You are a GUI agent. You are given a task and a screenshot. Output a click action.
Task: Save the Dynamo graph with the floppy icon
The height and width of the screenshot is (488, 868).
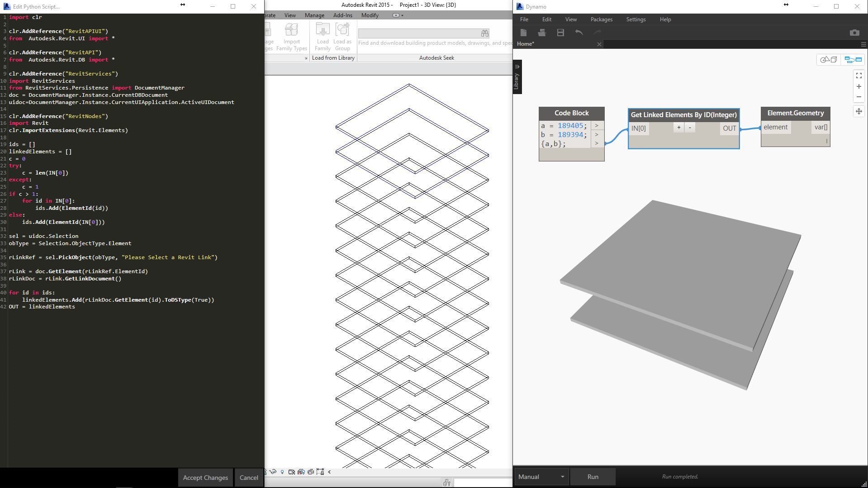pos(560,33)
